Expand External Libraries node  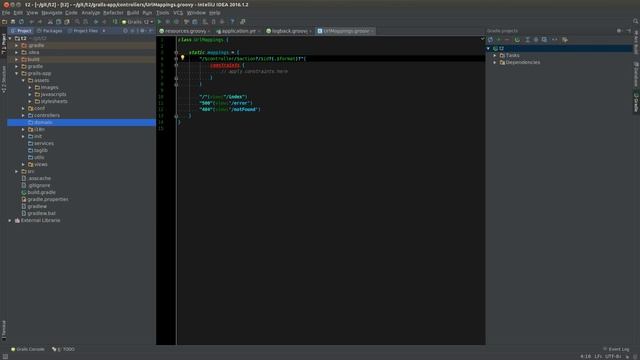(x=10, y=220)
